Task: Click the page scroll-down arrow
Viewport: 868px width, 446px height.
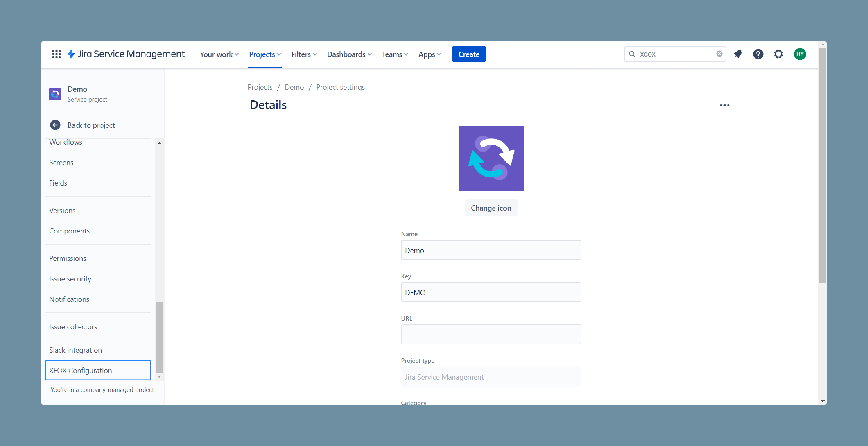Action: (823, 401)
